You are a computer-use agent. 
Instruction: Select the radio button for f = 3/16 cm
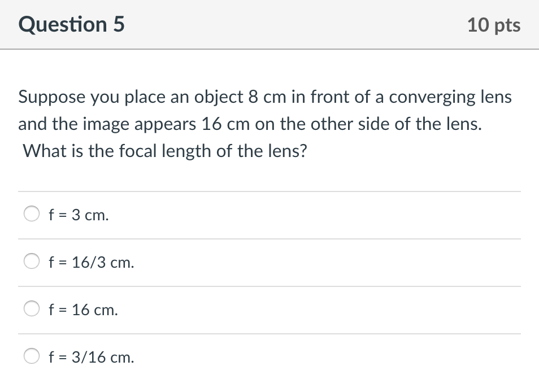click(32, 356)
